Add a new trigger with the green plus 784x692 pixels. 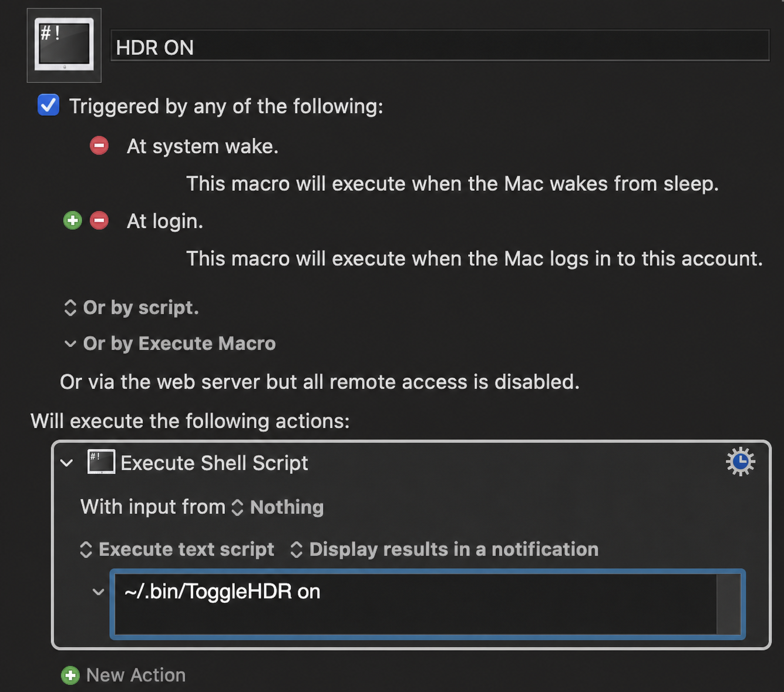73,221
